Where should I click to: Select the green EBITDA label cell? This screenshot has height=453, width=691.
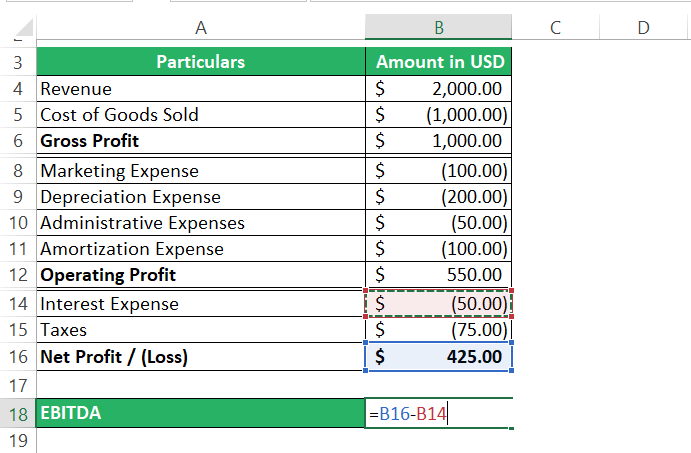201,413
